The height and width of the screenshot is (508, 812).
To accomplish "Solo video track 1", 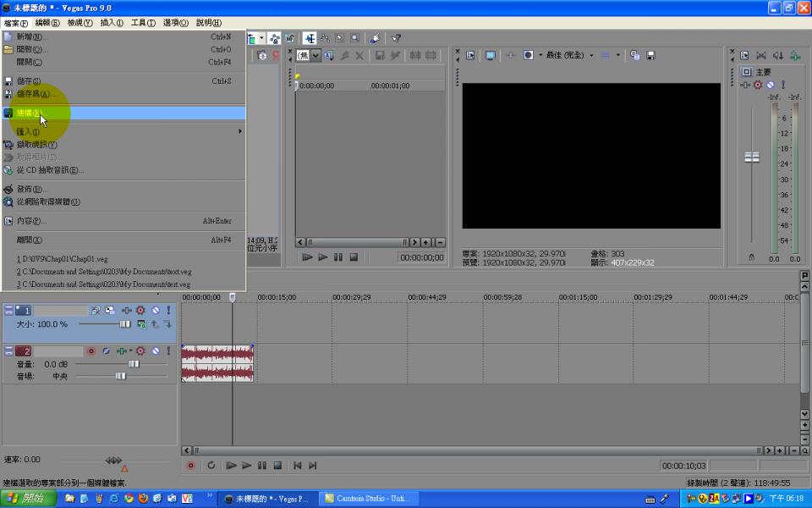I will (x=167, y=311).
